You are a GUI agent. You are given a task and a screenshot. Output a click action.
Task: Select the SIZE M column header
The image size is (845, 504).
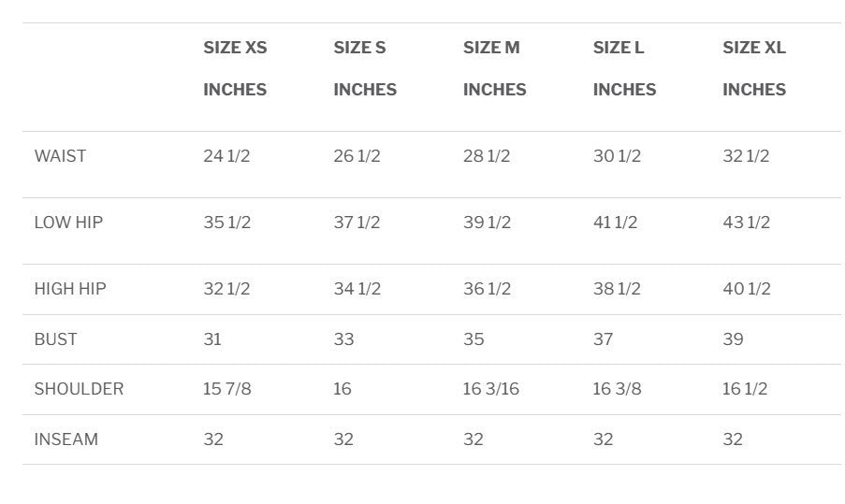click(x=491, y=48)
